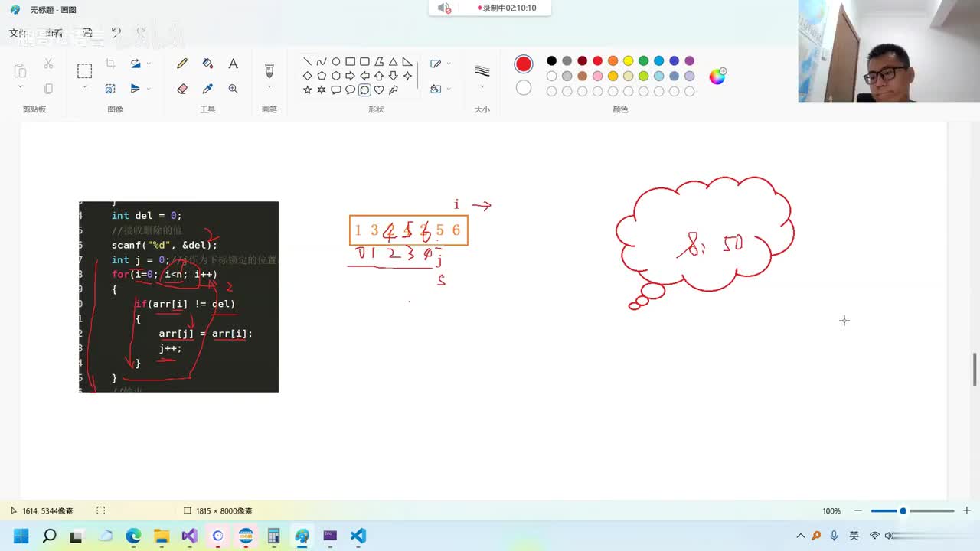Open the shape outline dropdown

[448, 64]
